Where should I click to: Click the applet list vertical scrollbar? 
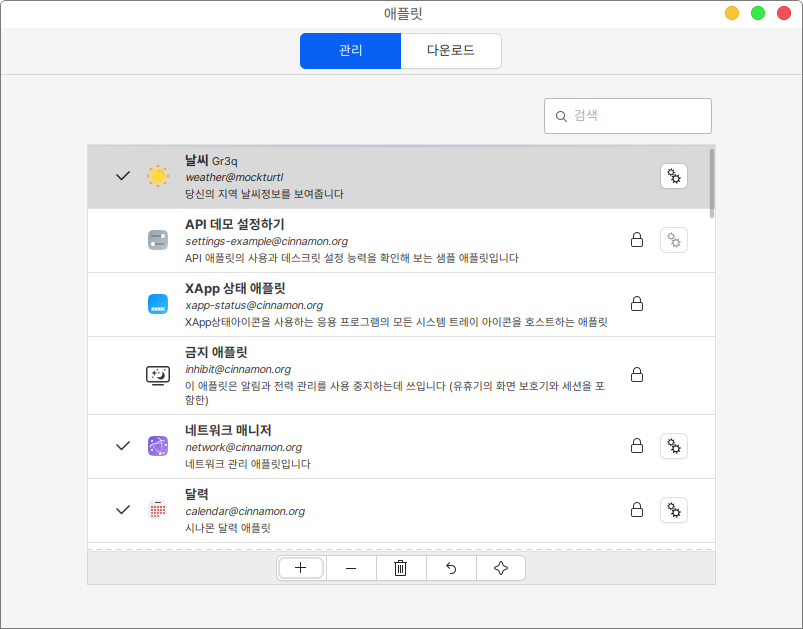point(712,184)
